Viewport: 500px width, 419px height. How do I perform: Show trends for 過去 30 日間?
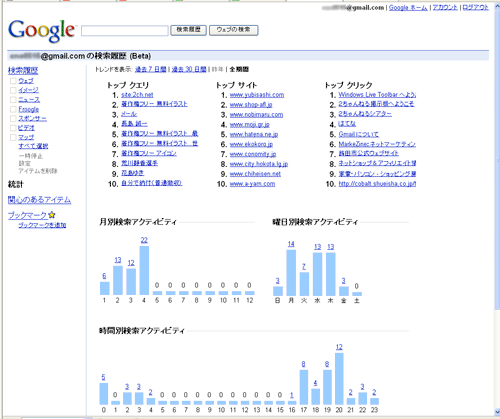tap(189, 69)
